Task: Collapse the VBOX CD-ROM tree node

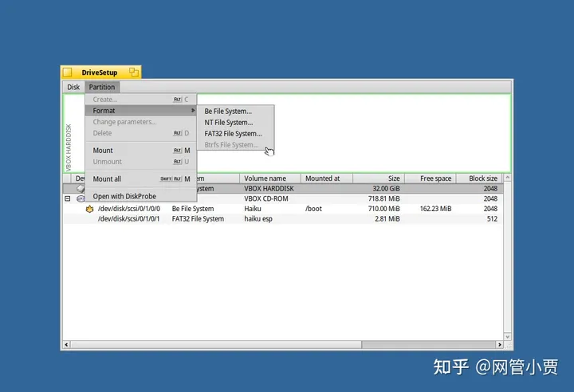Action: pyautogui.click(x=67, y=198)
